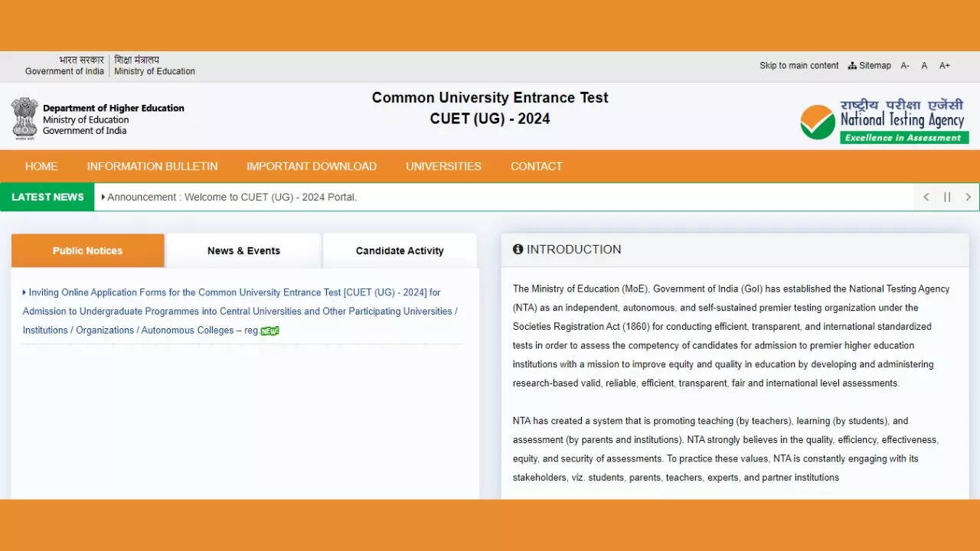The width and height of the screenshot is (980, 551).
Task: Decrease font size with A- button
Action: coord(905,66)
